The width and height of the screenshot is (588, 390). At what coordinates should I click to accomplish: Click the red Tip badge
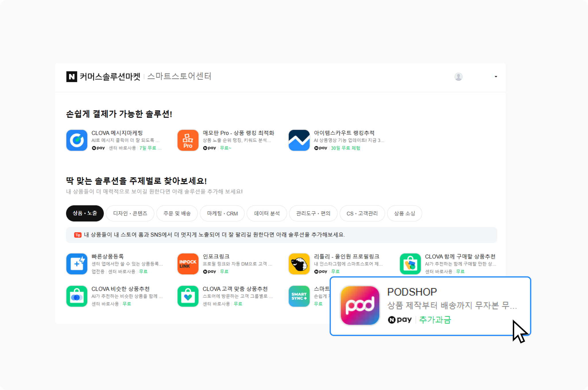(x=78, y=235)
